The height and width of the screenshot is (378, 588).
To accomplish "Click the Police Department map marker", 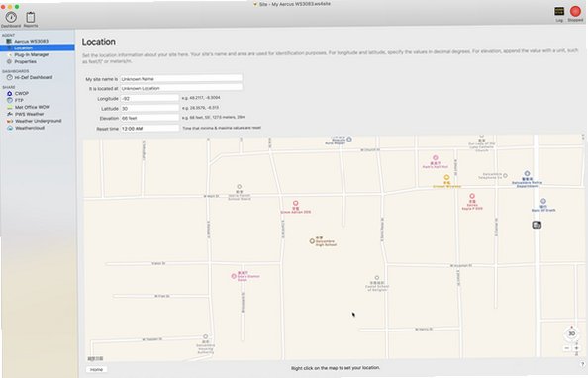I will tap(527, 173).
